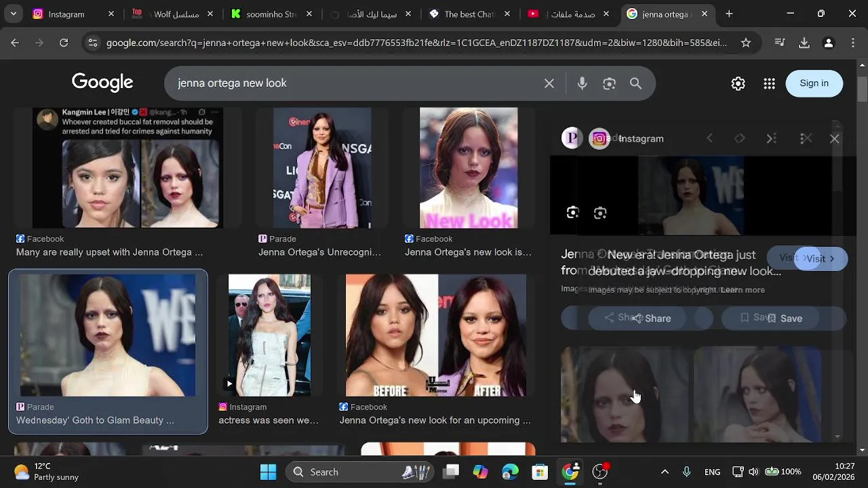Viewport: 868px width, 488px height.
Task: Open the media control icon in toolbar
Action: [x=780, y=43]
